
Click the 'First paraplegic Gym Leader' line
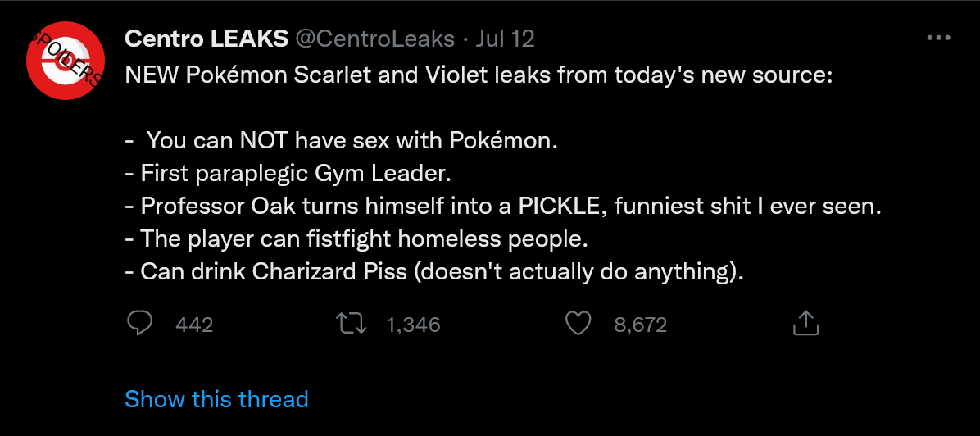[x=288, y=173]
